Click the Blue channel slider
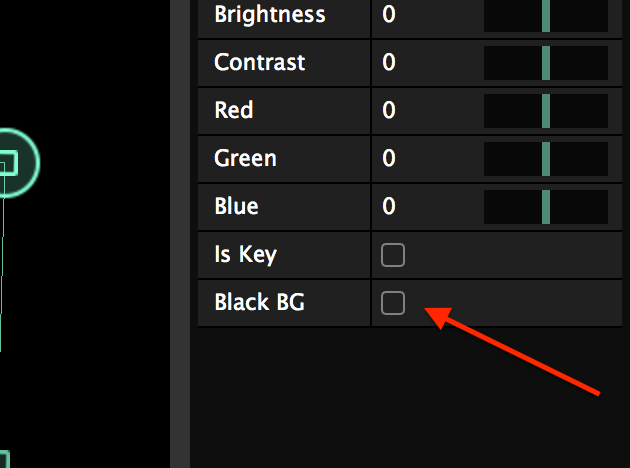Image resolution: width=630 pixels, height=468 pixels. click(546, 206)
